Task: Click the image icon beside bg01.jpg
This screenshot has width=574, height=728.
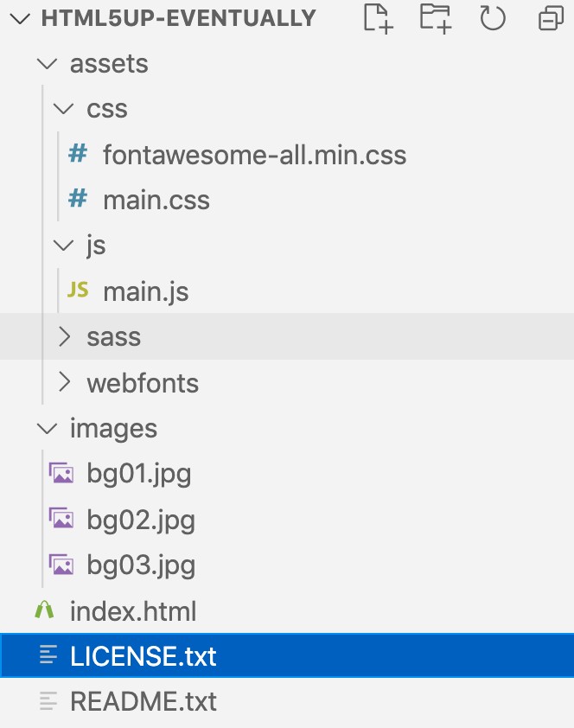Action: [61, 473]
